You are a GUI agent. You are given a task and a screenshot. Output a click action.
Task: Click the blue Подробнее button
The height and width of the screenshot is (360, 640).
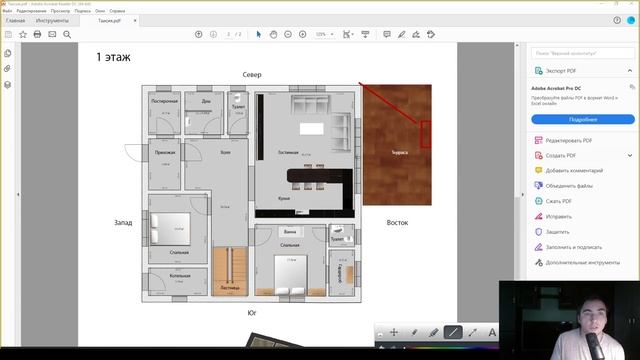(x=583, y=119)
